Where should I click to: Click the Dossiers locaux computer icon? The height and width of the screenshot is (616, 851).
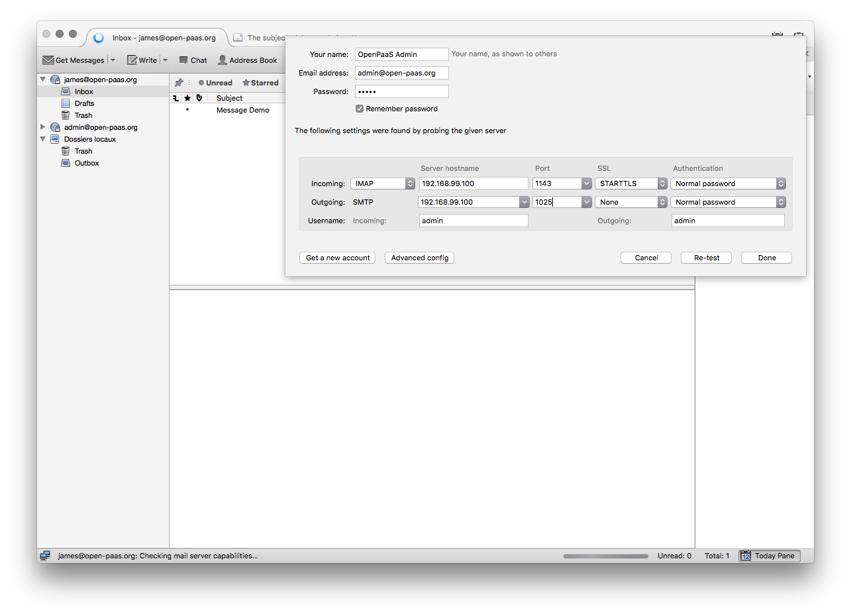point(56,139)
